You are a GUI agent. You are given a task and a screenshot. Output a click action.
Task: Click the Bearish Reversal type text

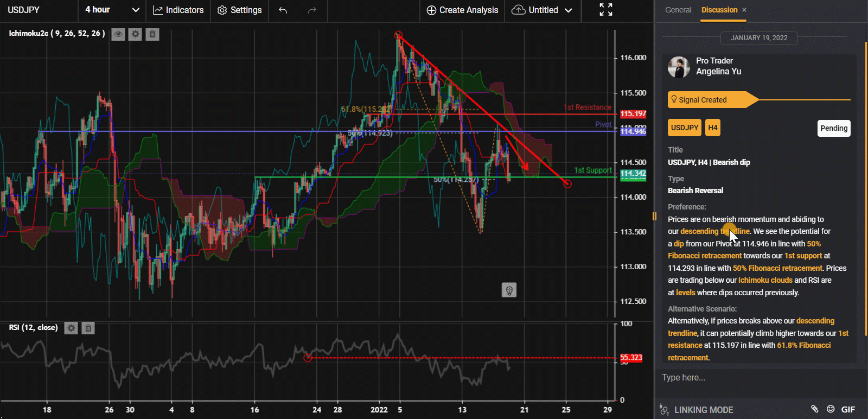695,191
